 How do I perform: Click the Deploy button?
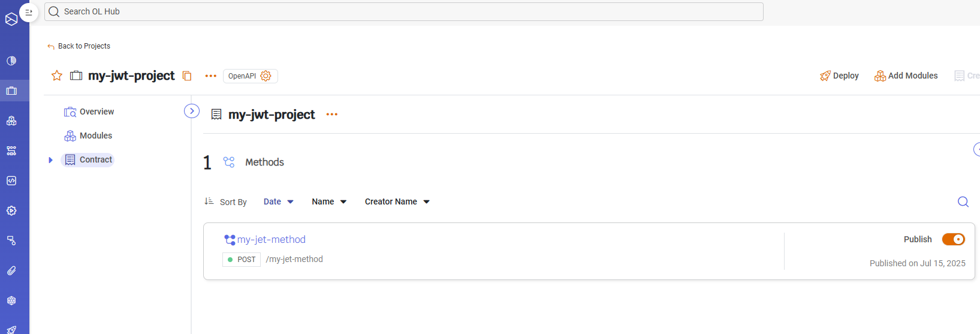(839, 76)
